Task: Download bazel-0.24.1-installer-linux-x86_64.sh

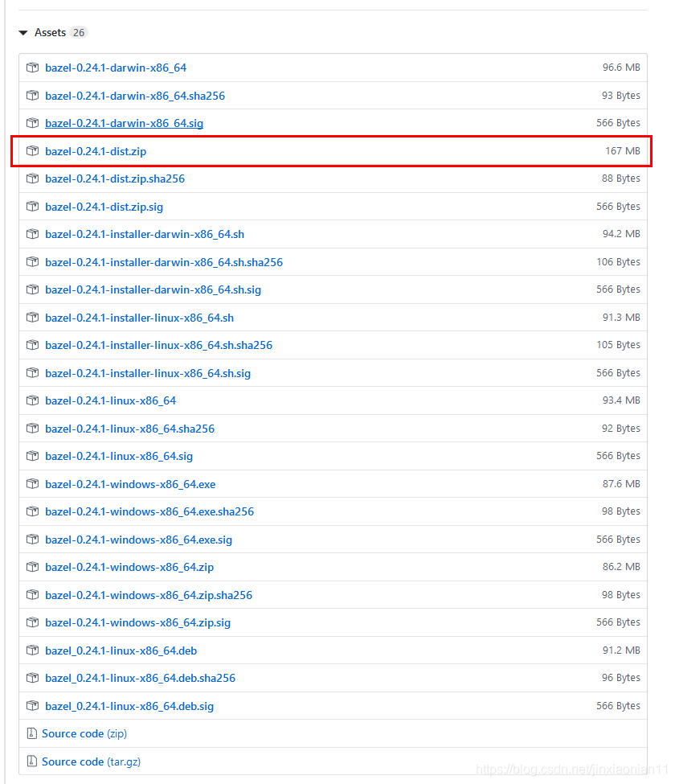Action: [x=139, y=318]
